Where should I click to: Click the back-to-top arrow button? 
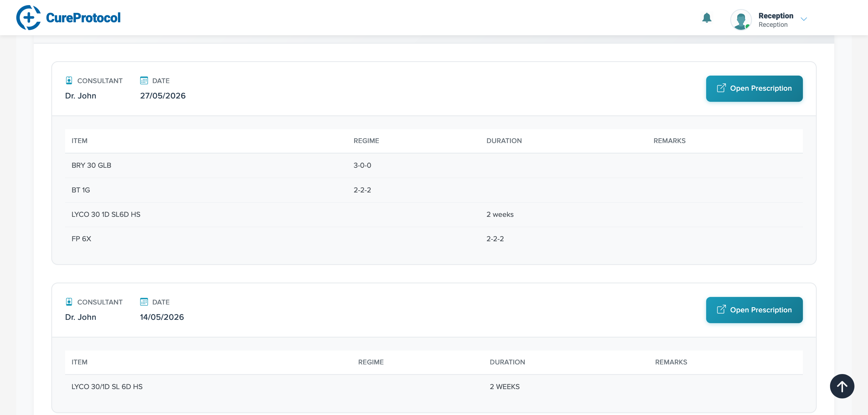842,386
